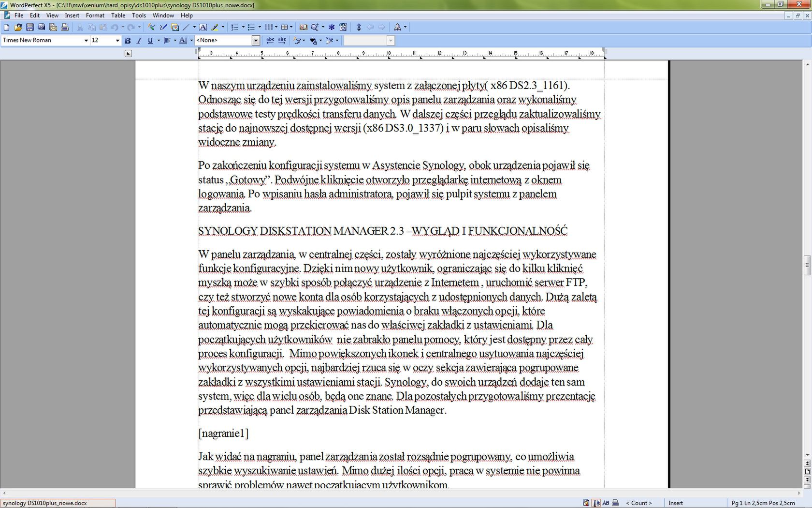Click the QuickFind previous abc icon

click(270, 41)
